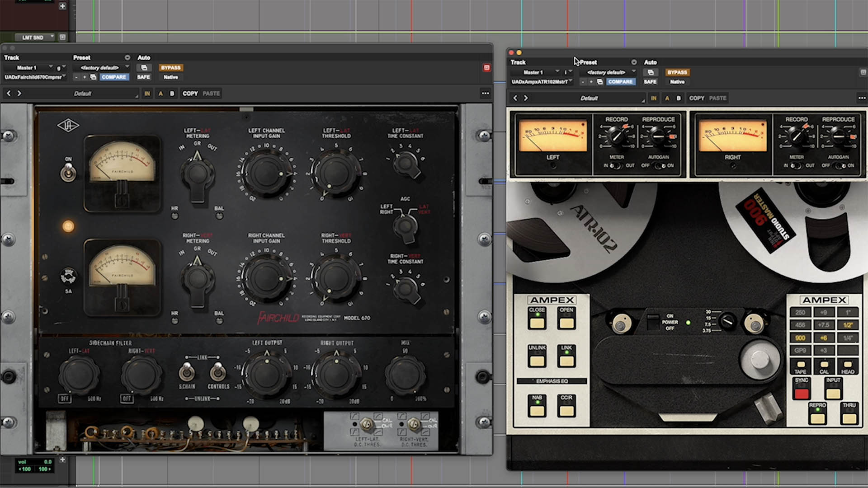The height and width of the screenshot is (488, 868).
Task: Toggle the Fairchild S.CHAIN link switch
Action: [x=186, y=372]
